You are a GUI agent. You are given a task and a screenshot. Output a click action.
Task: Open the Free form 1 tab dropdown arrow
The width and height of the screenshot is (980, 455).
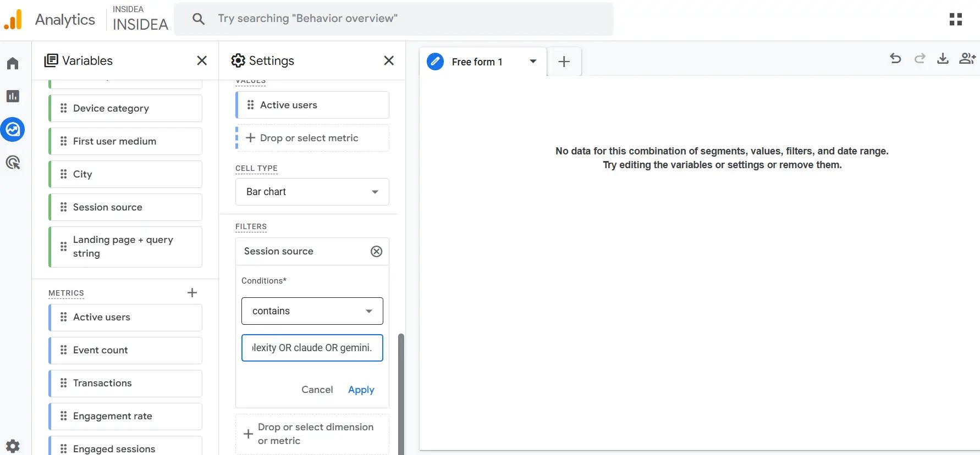(x=533, y=61)
